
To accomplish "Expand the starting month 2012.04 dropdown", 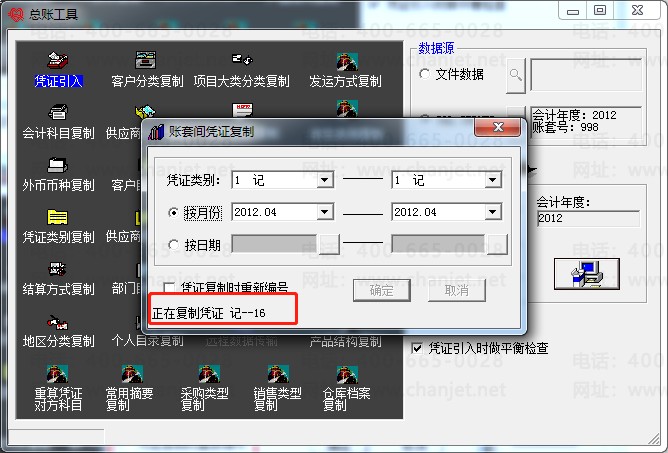I will click(x=324, y=213).
